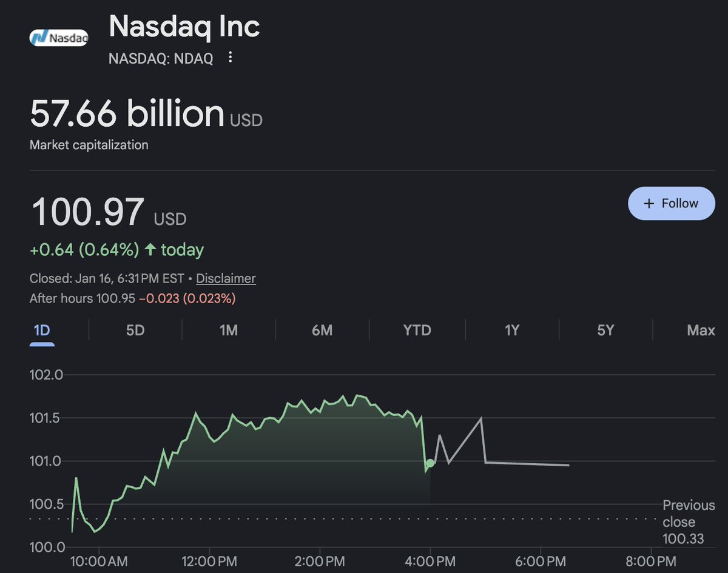Click the 100.97 USD stock price
This screenshot has width=728, height=573.
(88, 212)
